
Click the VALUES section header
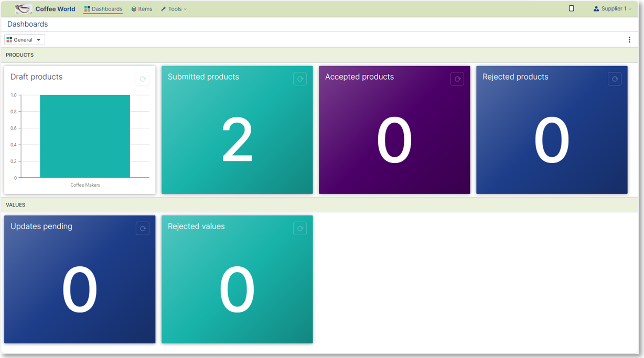(320, 205)
